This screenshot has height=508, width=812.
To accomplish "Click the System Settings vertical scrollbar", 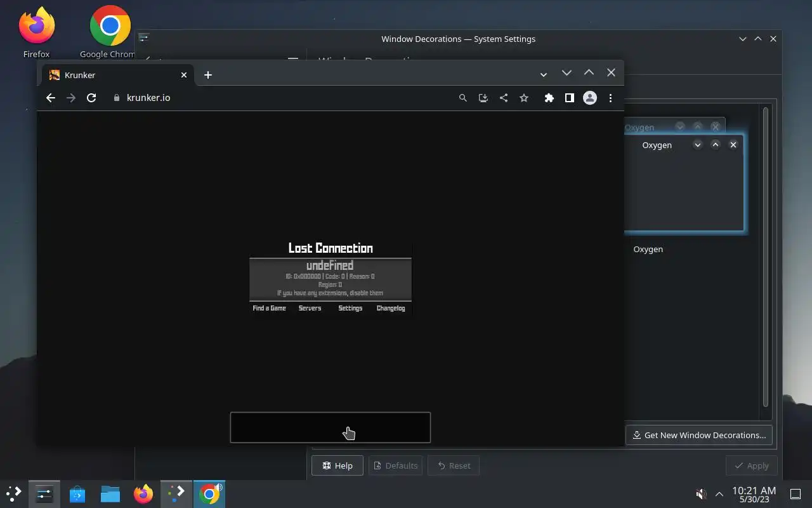I will (x=766, y=257).
